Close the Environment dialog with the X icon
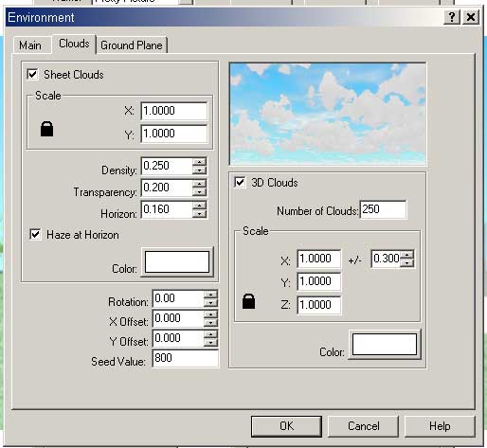The image size is (487, 448). 471,17
